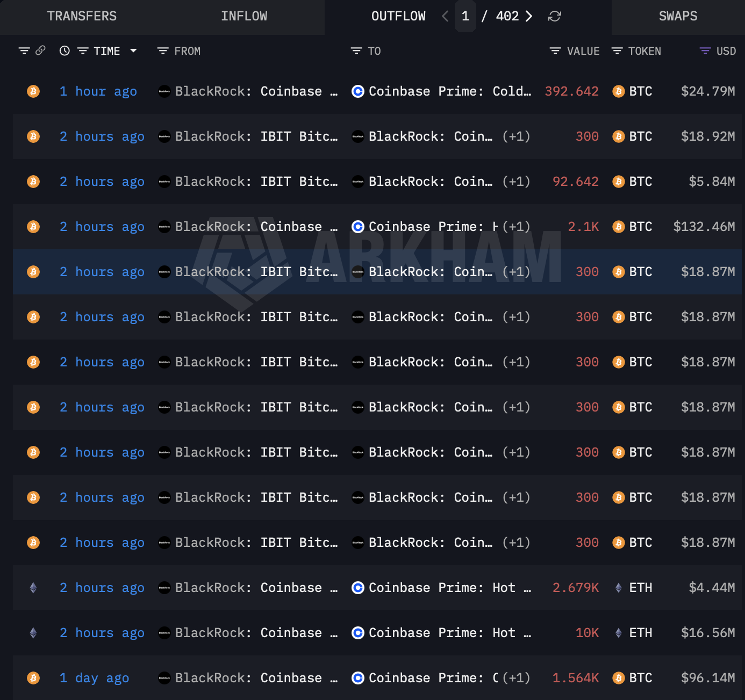This screenshot has height=700, width=745.
Task: Filter by the VALUE column
Action: pyautogui.click(x=555, y=51)
